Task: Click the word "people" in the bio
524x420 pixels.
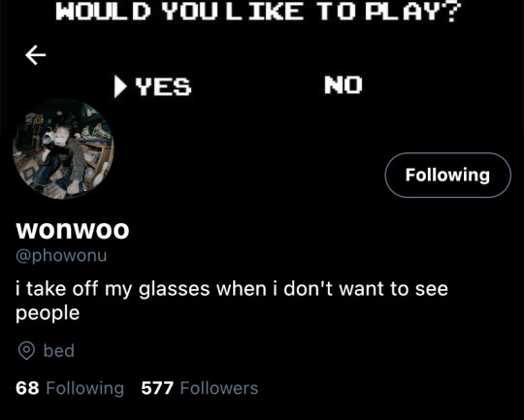Action: click(x=48, y=313)
